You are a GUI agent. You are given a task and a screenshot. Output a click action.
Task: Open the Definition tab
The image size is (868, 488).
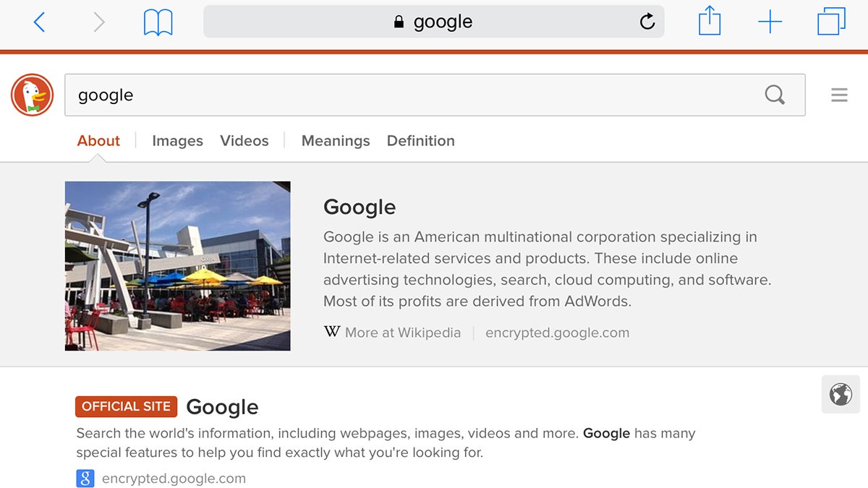tap(421, 141)
